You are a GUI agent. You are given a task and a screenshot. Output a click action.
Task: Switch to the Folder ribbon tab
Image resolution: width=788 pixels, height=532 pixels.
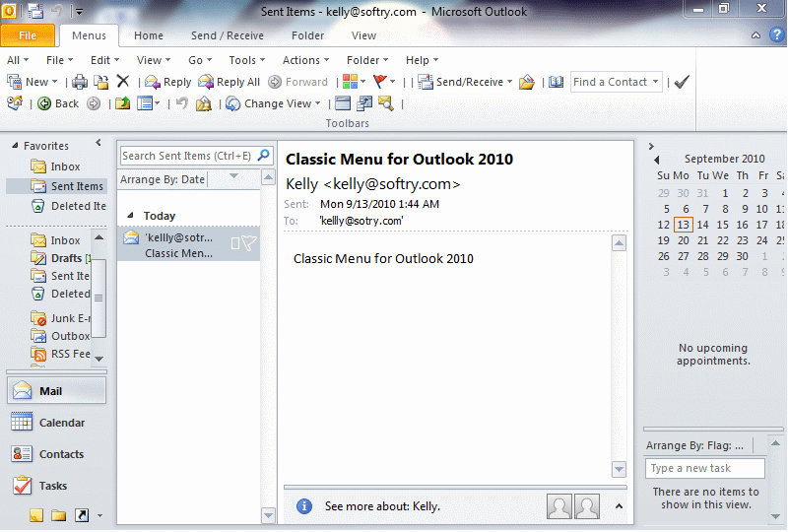[307, 35]
